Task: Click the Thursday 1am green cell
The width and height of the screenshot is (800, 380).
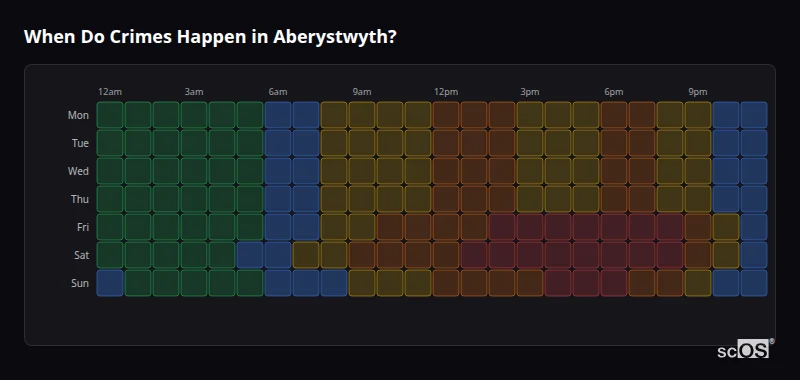Action: click(138, 199)
